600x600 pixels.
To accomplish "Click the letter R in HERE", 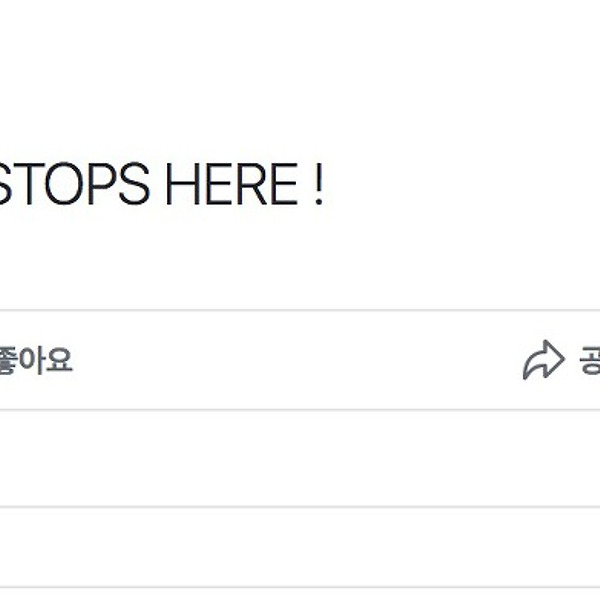I will point(249,184).
